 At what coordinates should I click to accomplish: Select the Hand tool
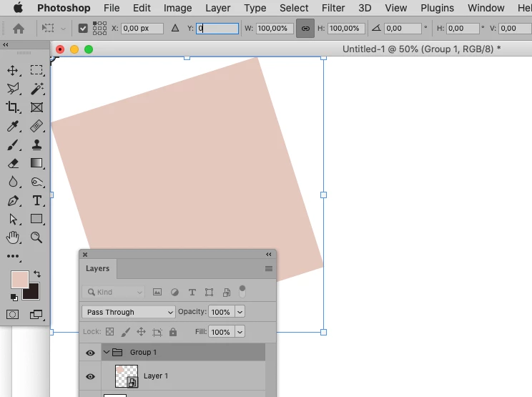click(13, 237)
